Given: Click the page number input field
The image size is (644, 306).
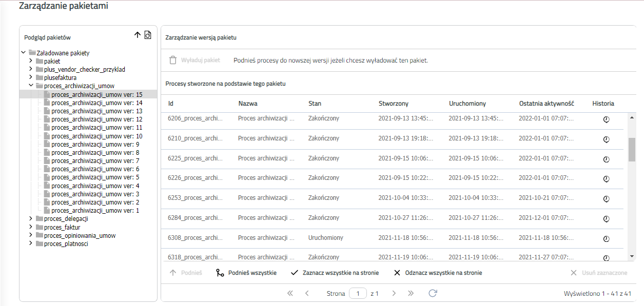Looking at the screenshot, I should [x=358, y=294].
